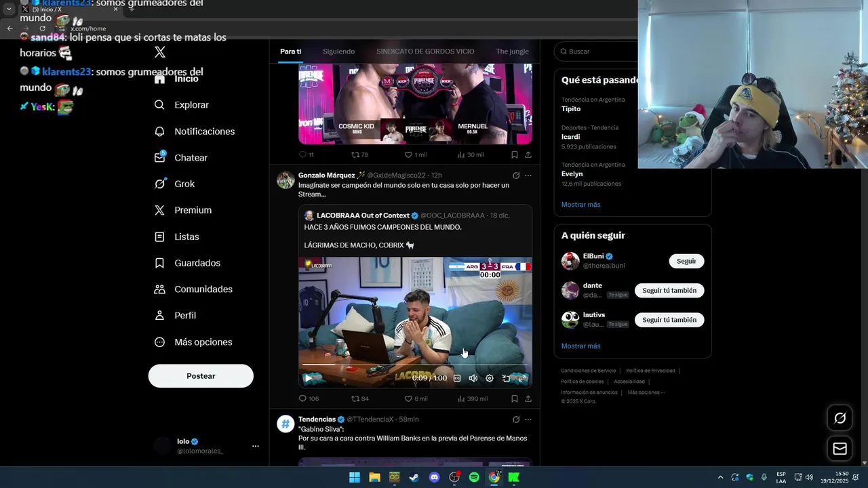Open the SINDICATO DE GORDOS VICIO tab
The height and width of the screenshot is (488, 868).
(425, 52)
